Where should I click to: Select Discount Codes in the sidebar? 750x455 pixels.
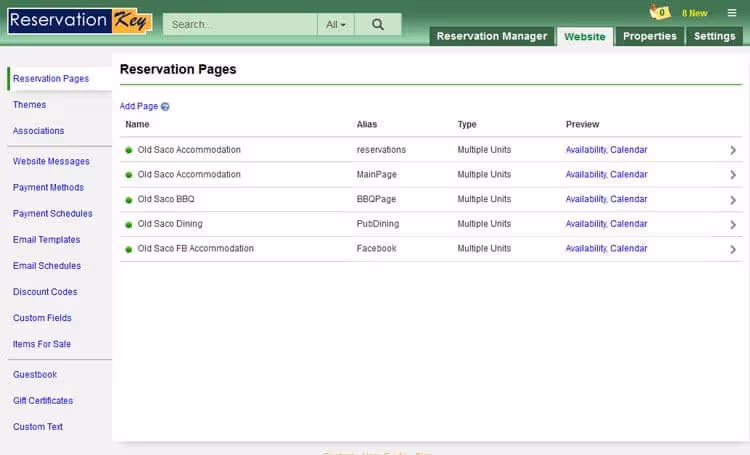[x=45, y=292]
